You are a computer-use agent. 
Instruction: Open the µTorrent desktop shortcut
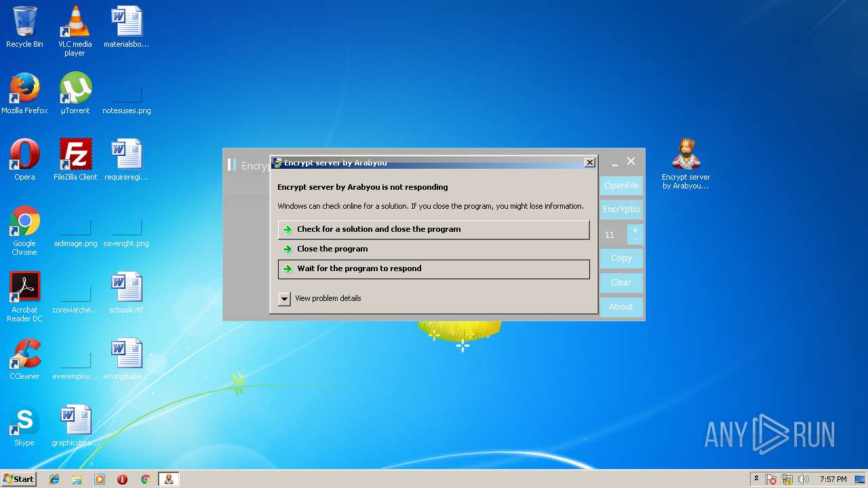tap(75, 94)
